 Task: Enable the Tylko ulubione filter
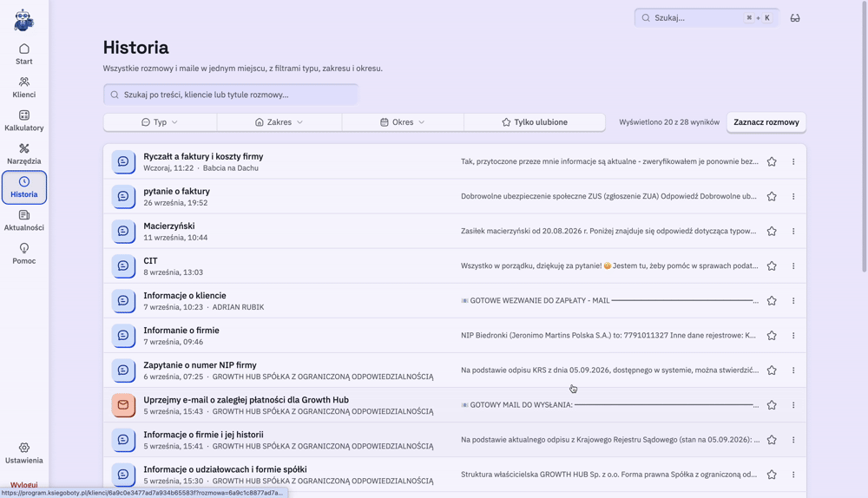535,122
